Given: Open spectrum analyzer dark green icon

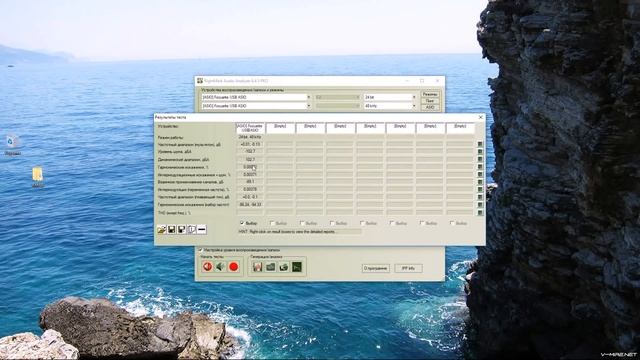Looking at the screenshot, I should 297,267.
